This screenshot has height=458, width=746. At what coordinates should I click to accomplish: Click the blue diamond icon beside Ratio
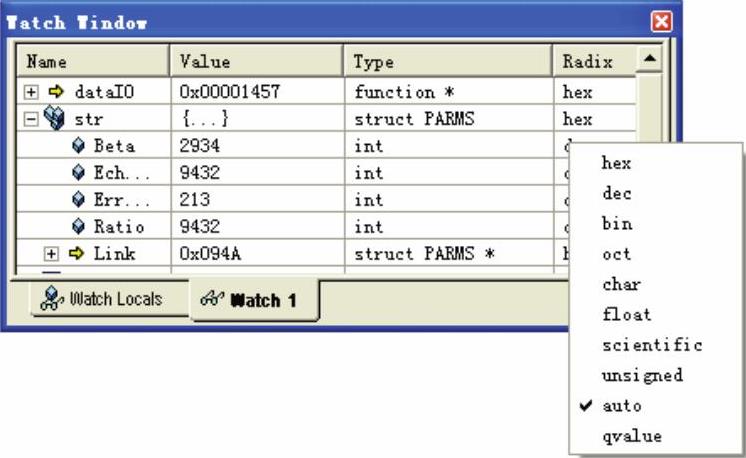click(79, 226)
